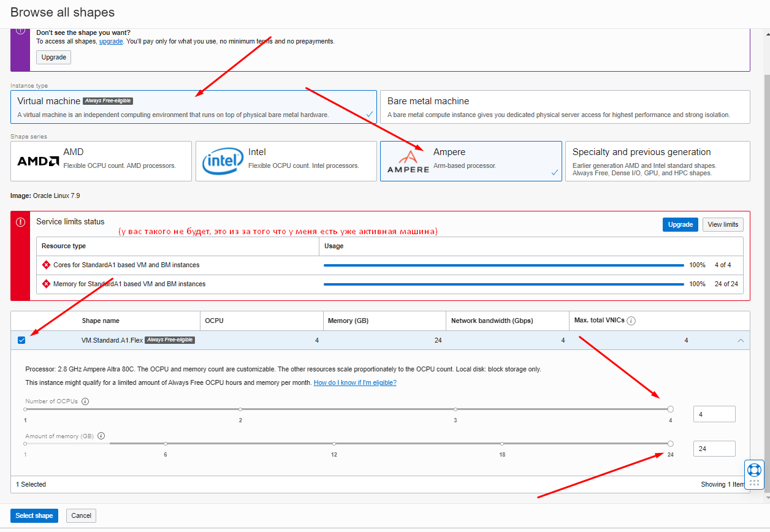This screenshot has height=532, width=770.
Task: Set OCPU slider to the 2 tick mark
Action: tap(240, 409)
